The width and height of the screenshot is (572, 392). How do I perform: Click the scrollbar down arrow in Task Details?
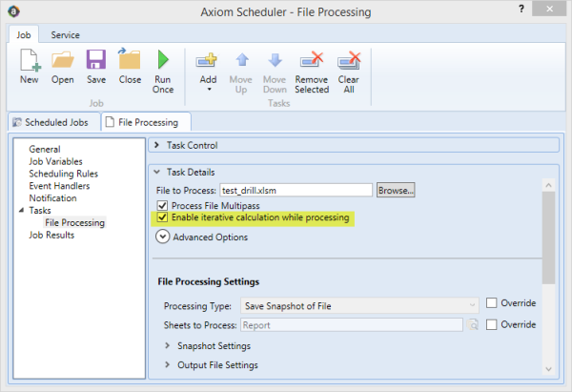click(x=548, y=369)
